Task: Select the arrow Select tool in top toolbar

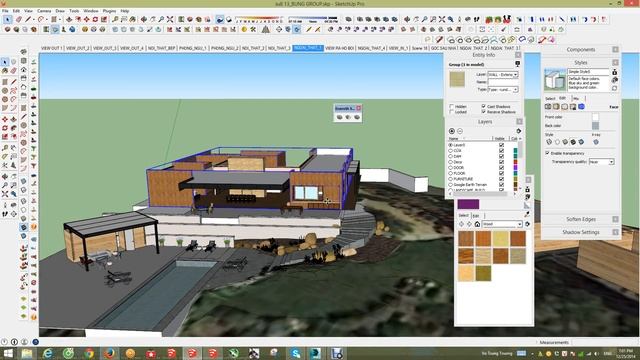Action: coord(8,19)
